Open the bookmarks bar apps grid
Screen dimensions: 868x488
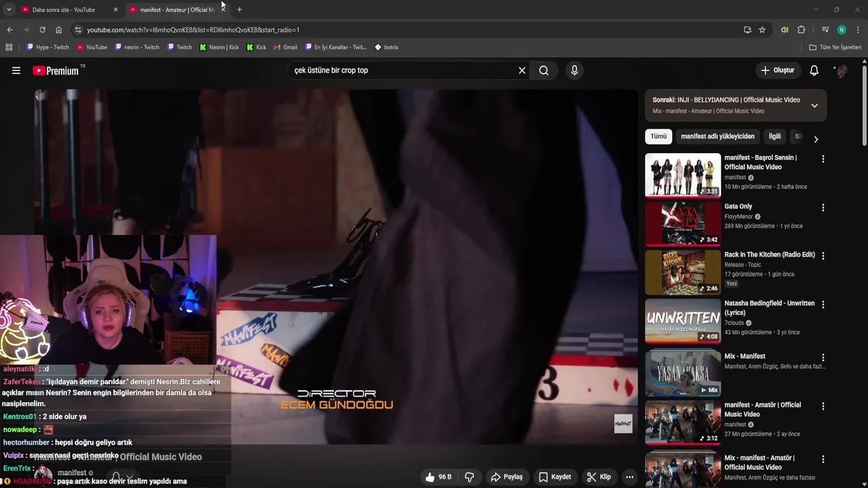[x=9, y=47]
